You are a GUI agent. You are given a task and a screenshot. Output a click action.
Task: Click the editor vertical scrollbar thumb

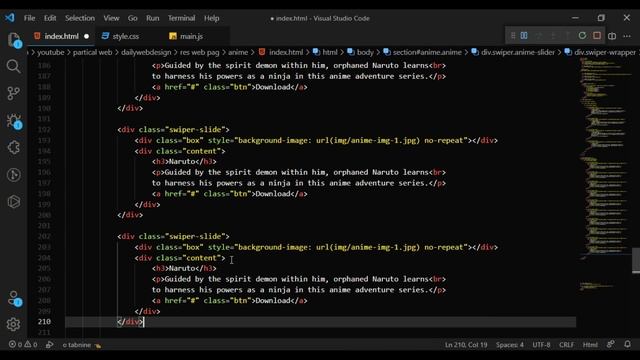pyautogui.click(x=636, y=260)
